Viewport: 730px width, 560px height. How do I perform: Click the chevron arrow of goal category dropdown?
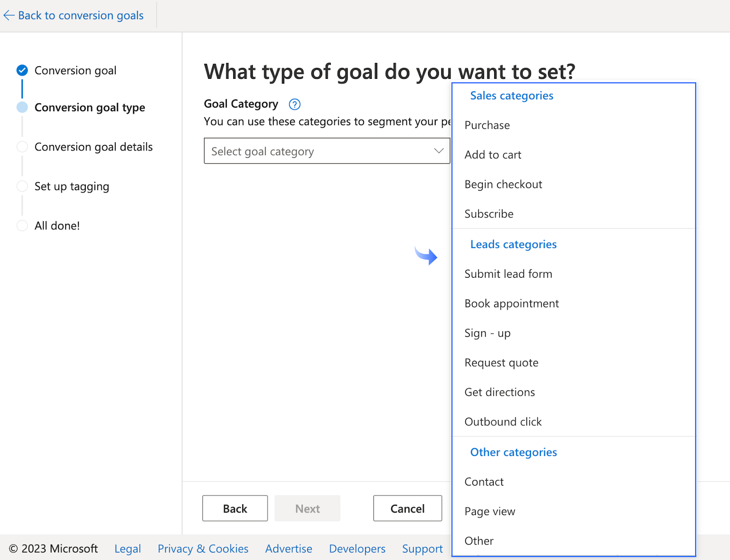click(x=439, y=151)
